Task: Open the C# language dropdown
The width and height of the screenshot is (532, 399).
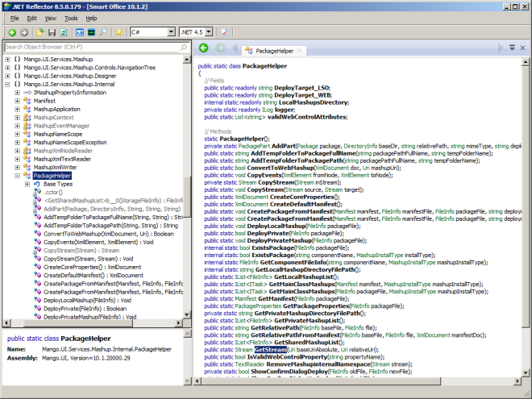Action: pos(172,32)
